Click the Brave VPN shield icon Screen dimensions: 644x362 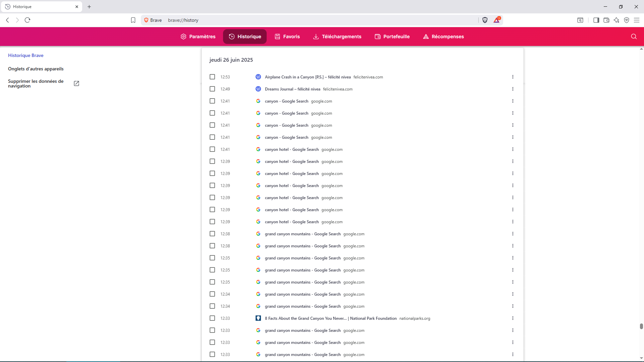627,20
